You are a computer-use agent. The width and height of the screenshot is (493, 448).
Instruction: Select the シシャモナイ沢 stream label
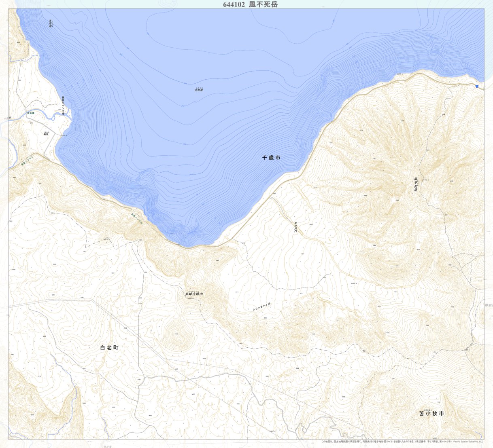(x=261, y=306)
